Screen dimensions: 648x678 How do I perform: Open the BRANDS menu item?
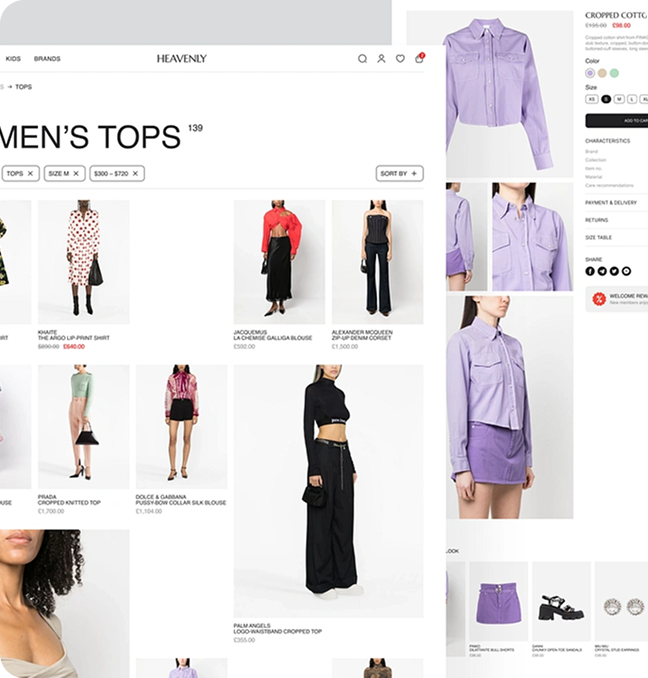(x=47, y=59)
